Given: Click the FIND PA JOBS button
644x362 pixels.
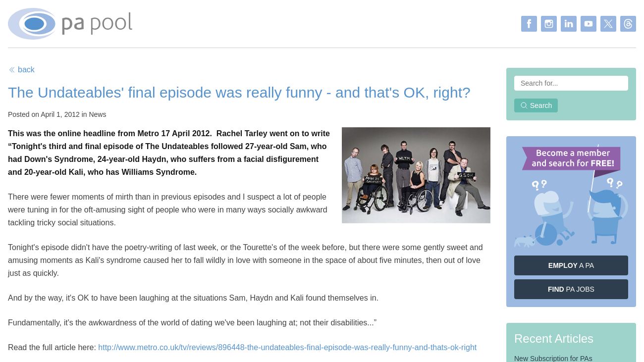Looking at the screenshot, I should click(571, 289).
